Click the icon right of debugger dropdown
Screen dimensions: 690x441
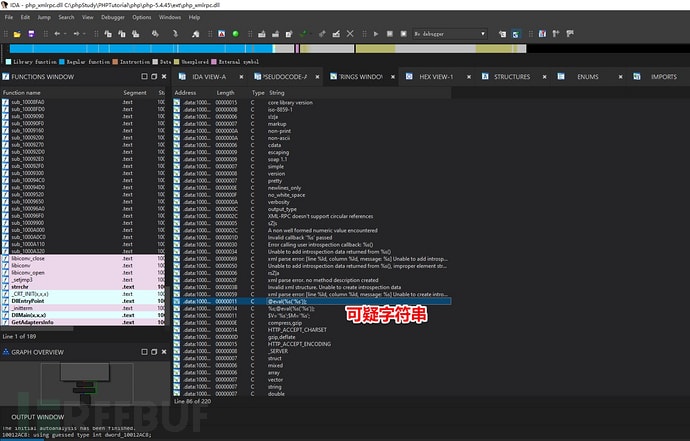[502, 34]
